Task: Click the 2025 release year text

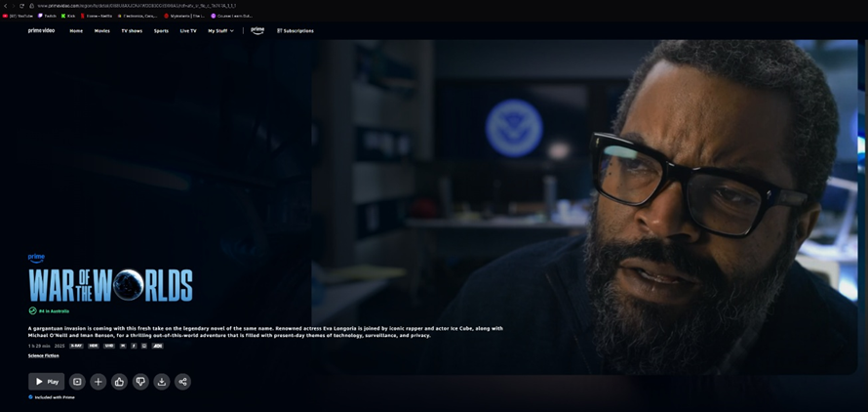Action: tap(59, 346)
